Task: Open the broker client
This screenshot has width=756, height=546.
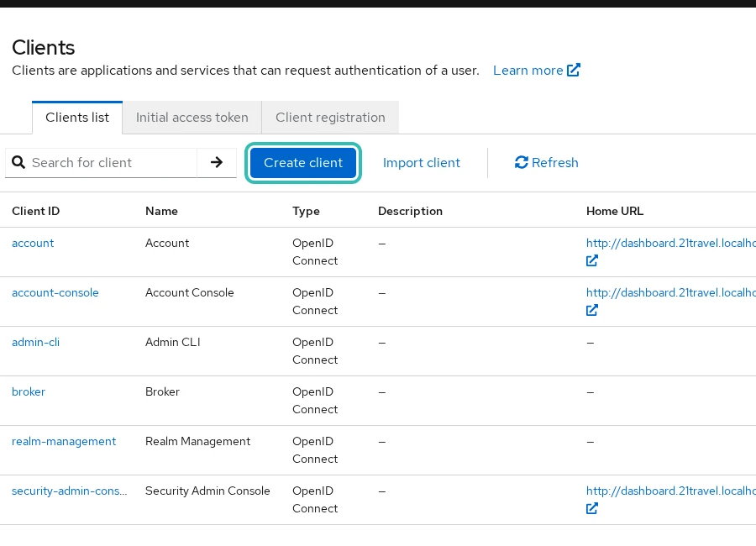Action: pos(29,391)
